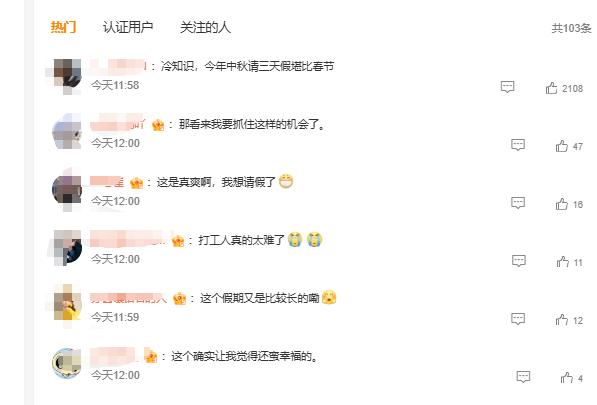Reply to the 这个假期又是比较长的嘞 comment
The width and height of the screenshot is (597, 405).
pyautogui.click(x=518, y=319)
